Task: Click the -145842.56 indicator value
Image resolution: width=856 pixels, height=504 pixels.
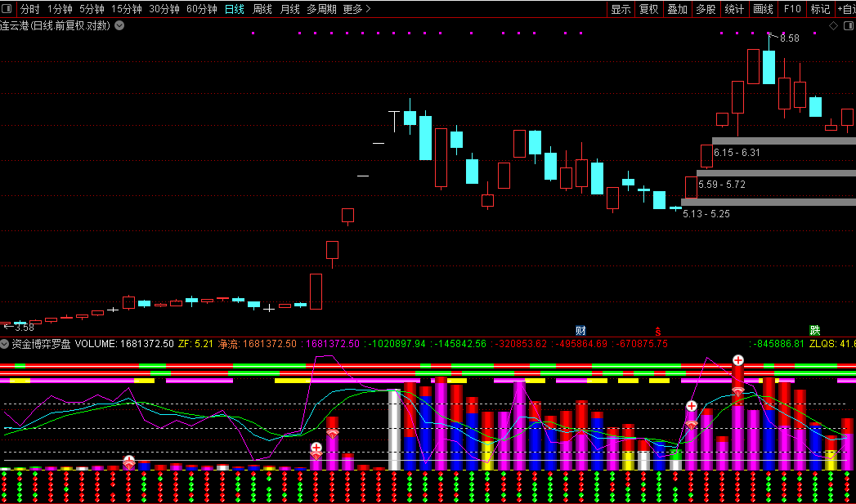Action: (459, 344)
